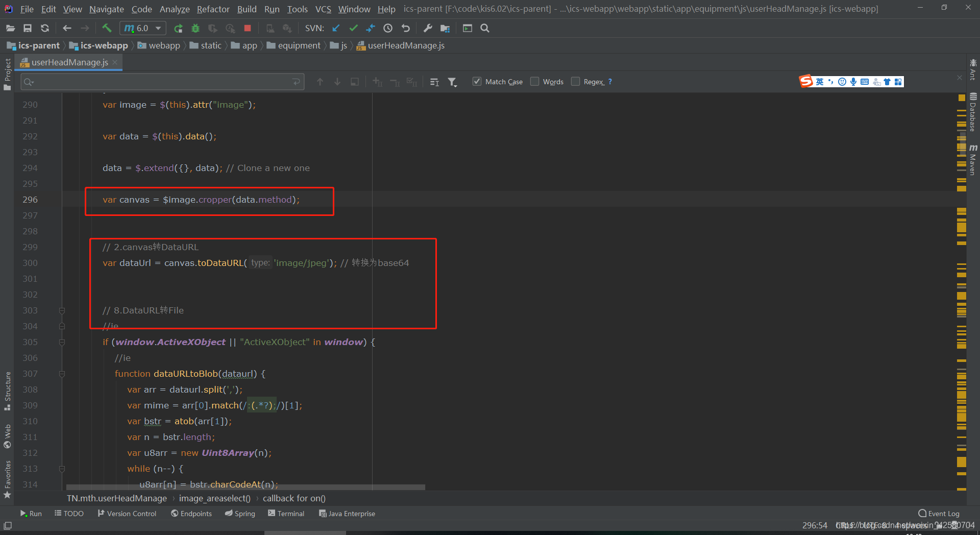Save all files with the floppy icon

(x=28, y=28)
